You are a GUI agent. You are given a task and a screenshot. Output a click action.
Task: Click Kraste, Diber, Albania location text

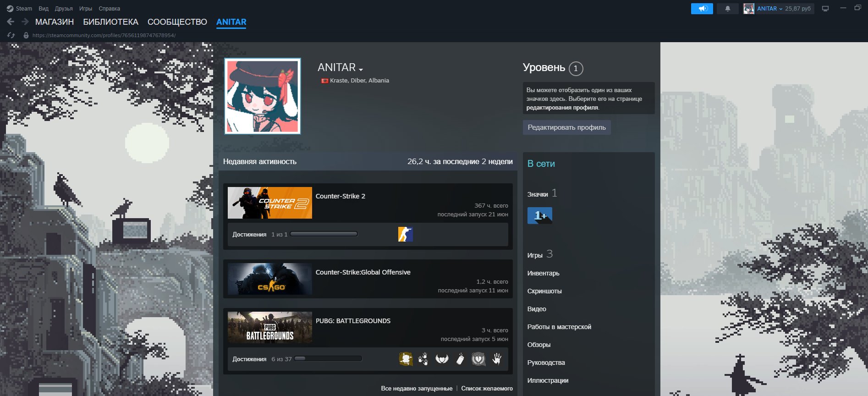tap(359, 80)
